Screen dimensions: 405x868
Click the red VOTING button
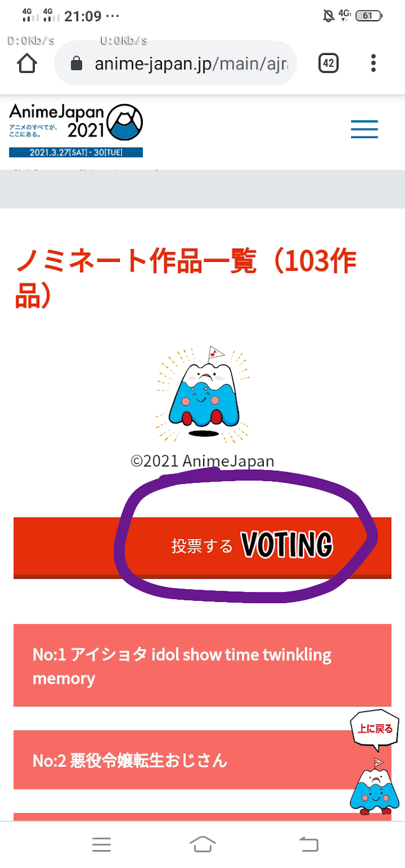[203, 548]
